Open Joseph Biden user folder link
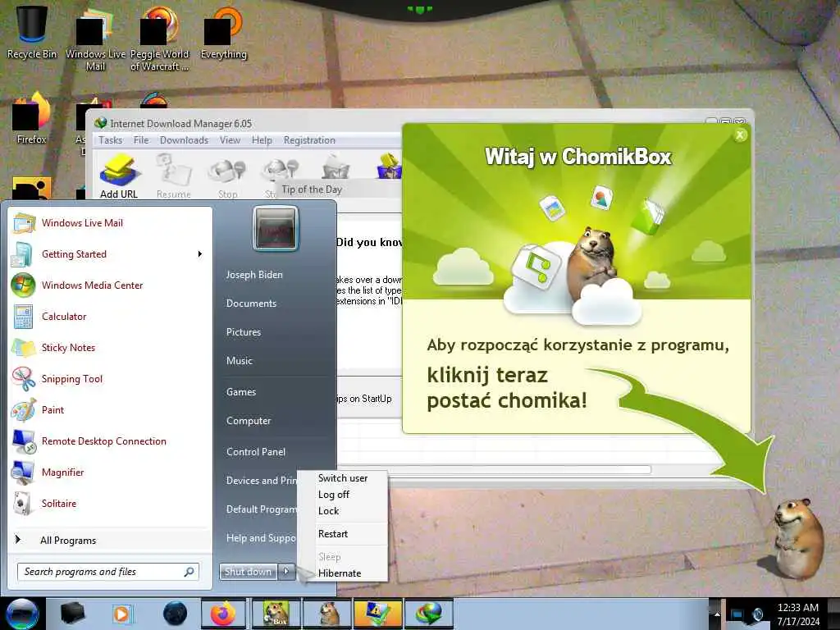This screenshot has height=630, width=840. click(254, 274)
